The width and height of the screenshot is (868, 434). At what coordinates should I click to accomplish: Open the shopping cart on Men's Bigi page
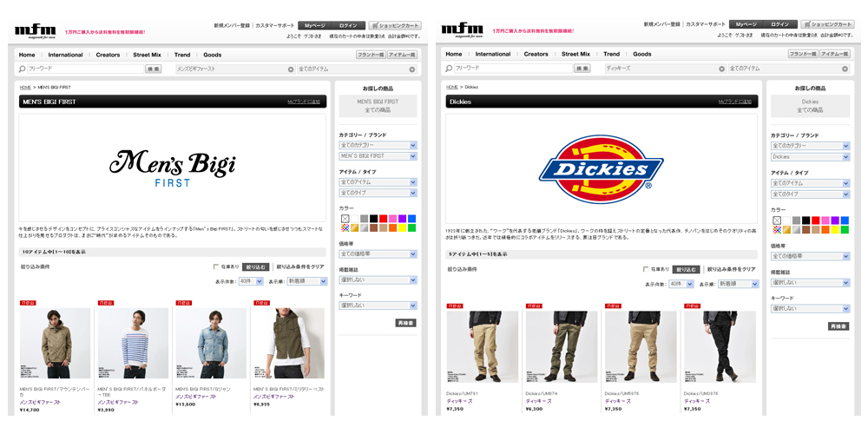[x=395, y=25]
